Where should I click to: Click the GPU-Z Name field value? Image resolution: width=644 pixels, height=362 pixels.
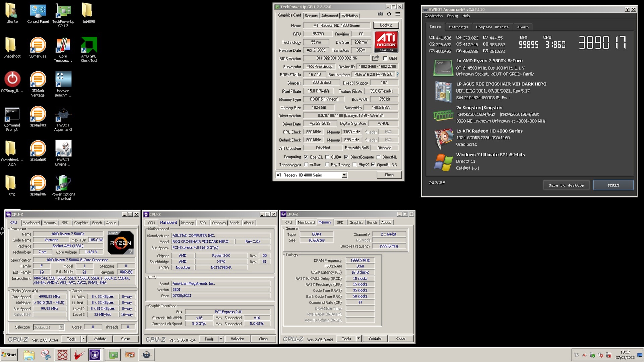coord(336,25)
